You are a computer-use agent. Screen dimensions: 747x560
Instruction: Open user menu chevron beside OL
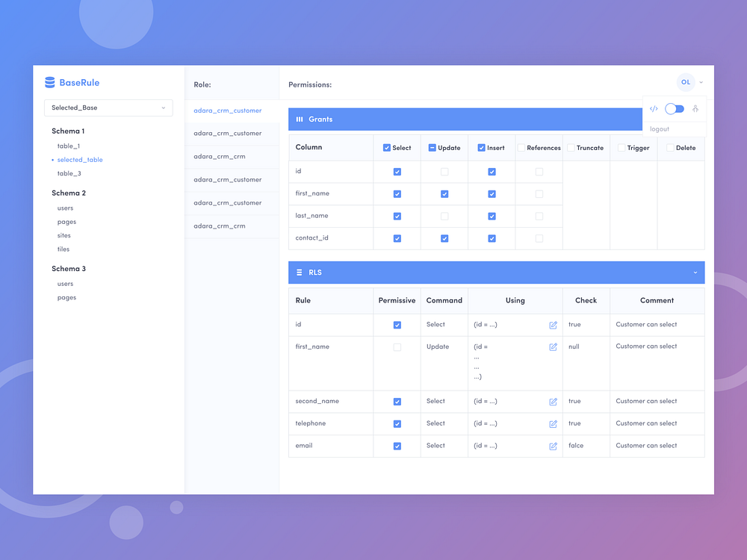(x=701, y=83)
